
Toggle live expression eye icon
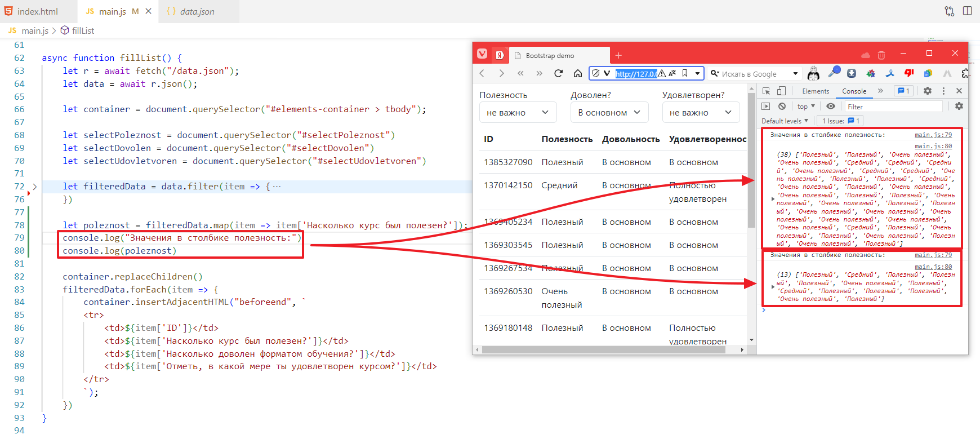pyautogui.click(x=830, y=107)
